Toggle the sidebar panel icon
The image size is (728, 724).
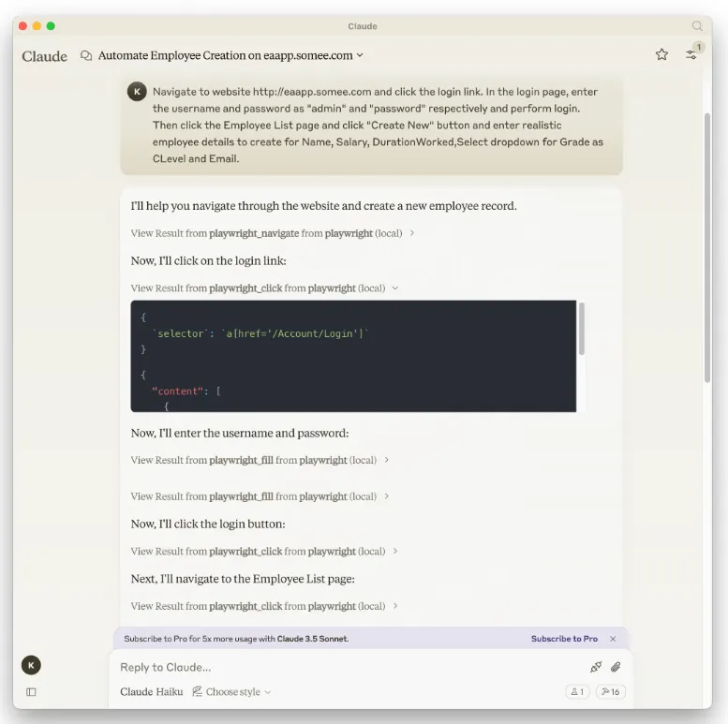tap(31, 692)
